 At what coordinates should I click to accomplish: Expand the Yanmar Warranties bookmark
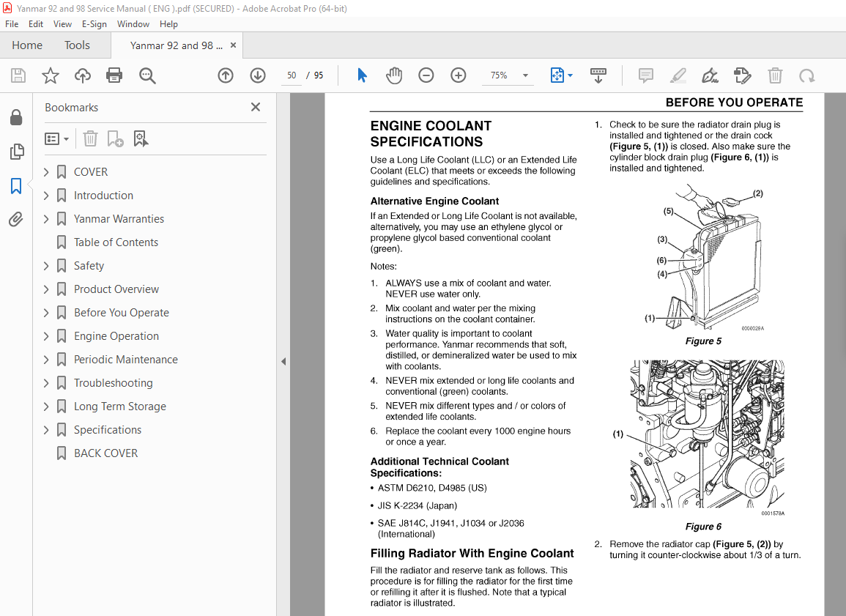click(x=46, y=219)
